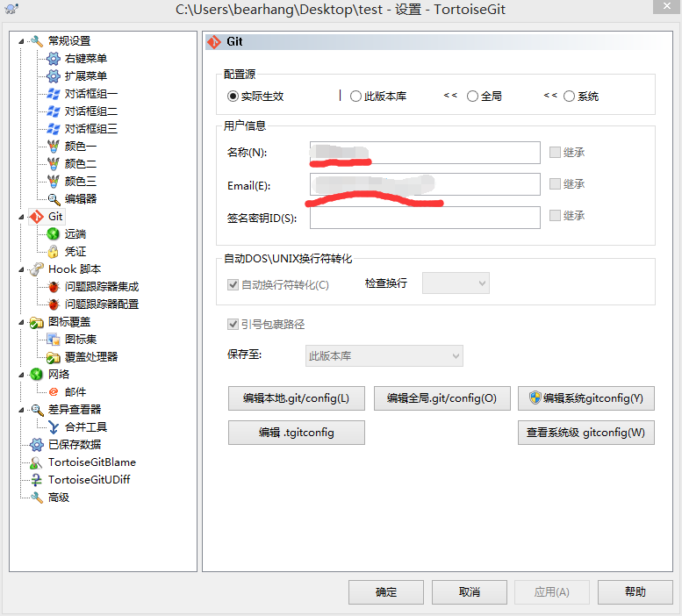
Task: Click the color brush icon beside 颜色二
Action: (53, 164)
